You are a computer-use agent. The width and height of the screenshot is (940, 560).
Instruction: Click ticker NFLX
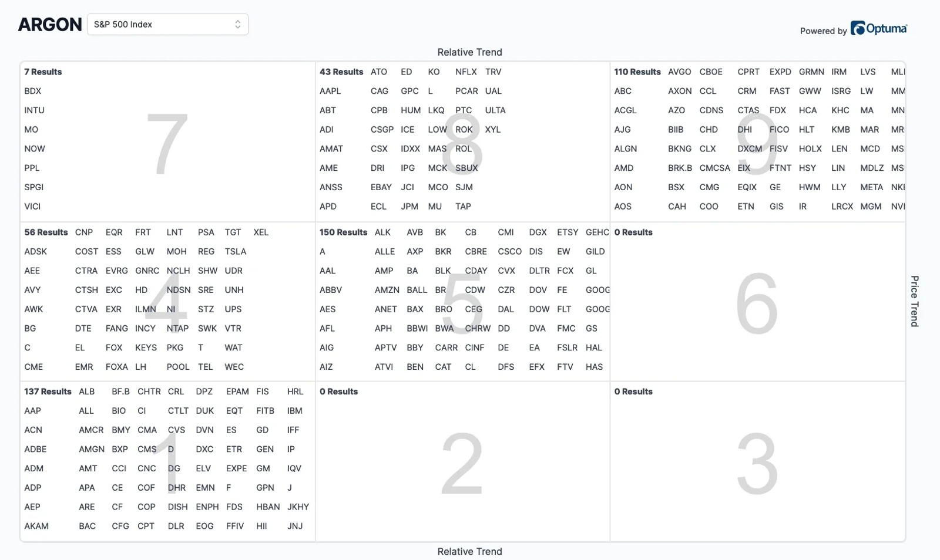(466, 72)
